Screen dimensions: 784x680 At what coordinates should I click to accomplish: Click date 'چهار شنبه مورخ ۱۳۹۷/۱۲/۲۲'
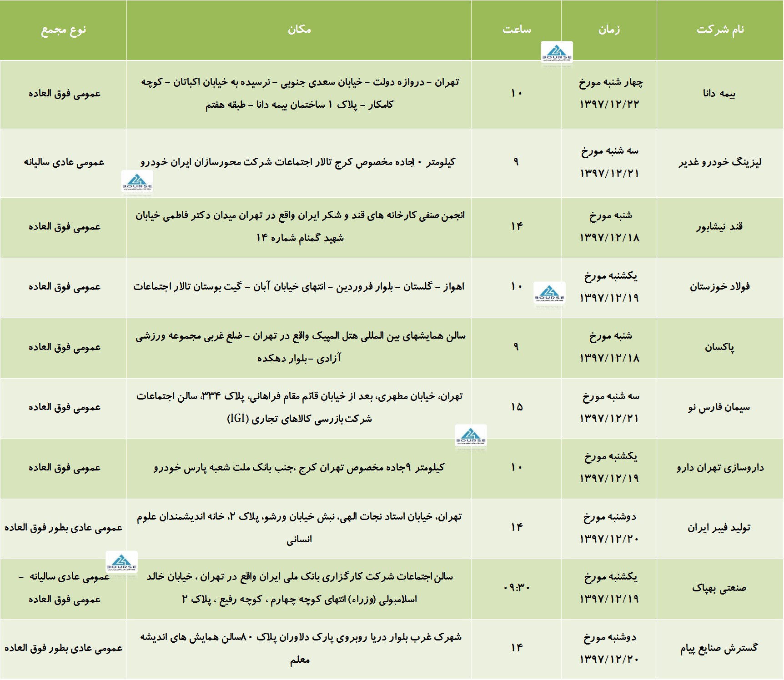[x=610, y=93]
